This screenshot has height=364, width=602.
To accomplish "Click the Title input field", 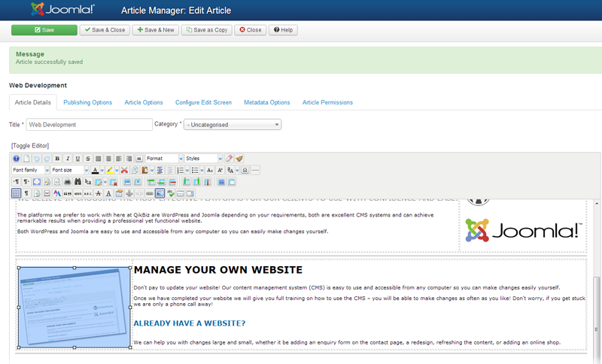I will [x=89, y=125].
